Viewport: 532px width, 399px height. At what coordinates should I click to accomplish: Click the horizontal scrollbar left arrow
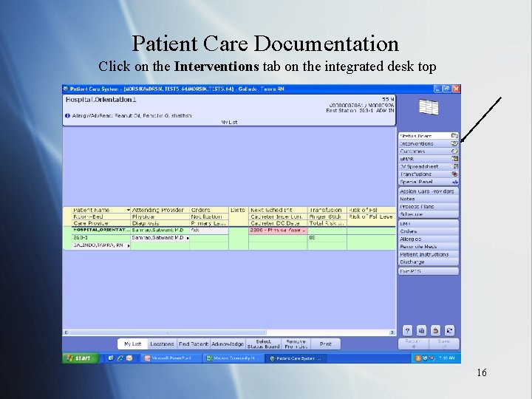(66, 332)
